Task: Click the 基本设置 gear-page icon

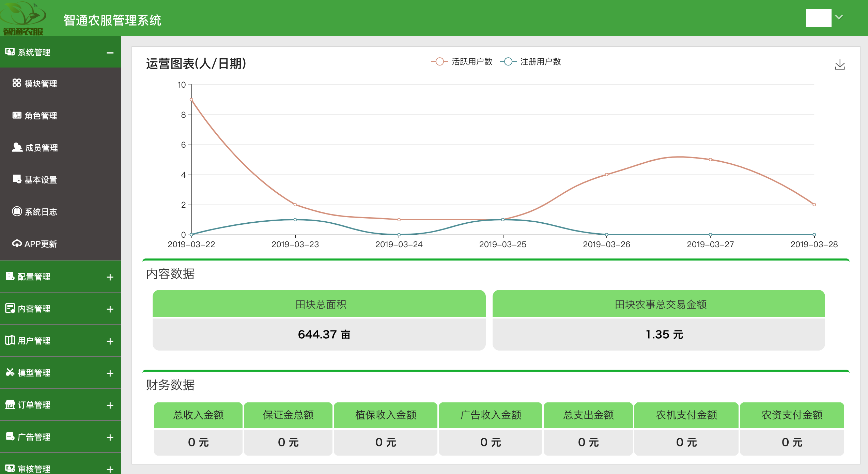Action: [17, 179]
